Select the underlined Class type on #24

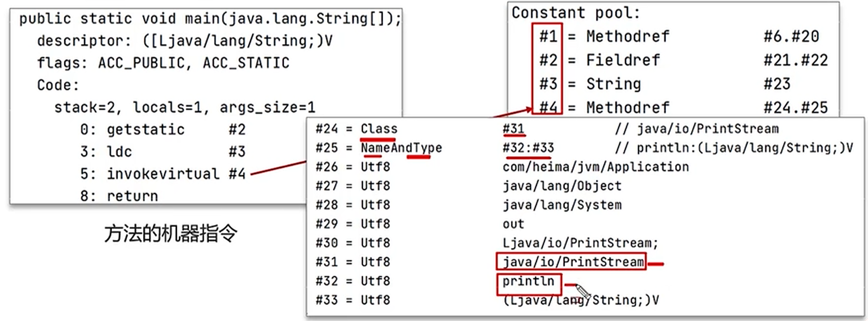tap(379, 129)
